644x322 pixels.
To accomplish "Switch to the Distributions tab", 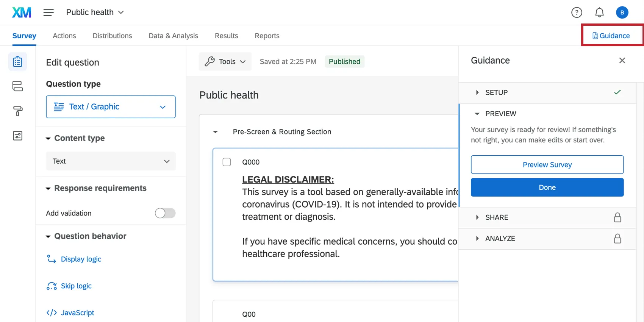I will [112, 36].
